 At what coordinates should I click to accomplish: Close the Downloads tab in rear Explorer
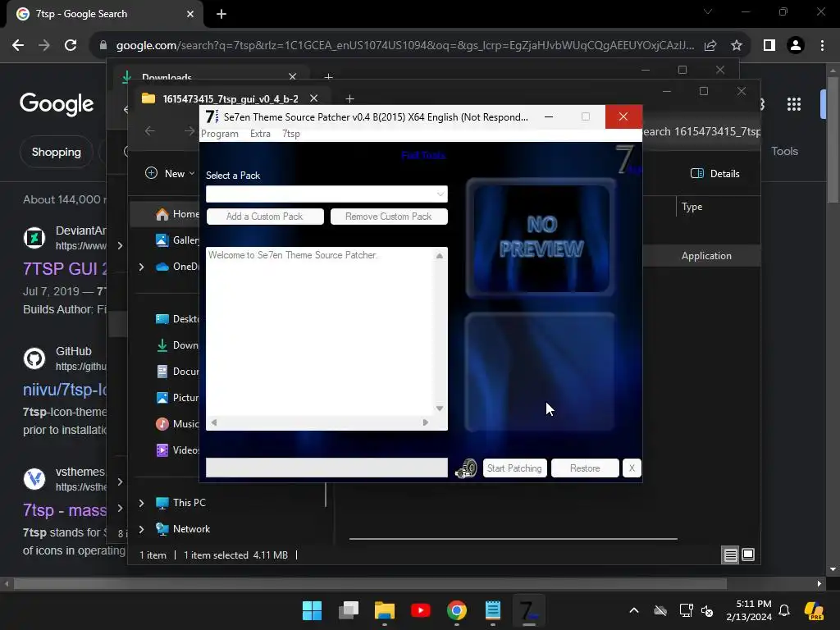pos(293,77)
